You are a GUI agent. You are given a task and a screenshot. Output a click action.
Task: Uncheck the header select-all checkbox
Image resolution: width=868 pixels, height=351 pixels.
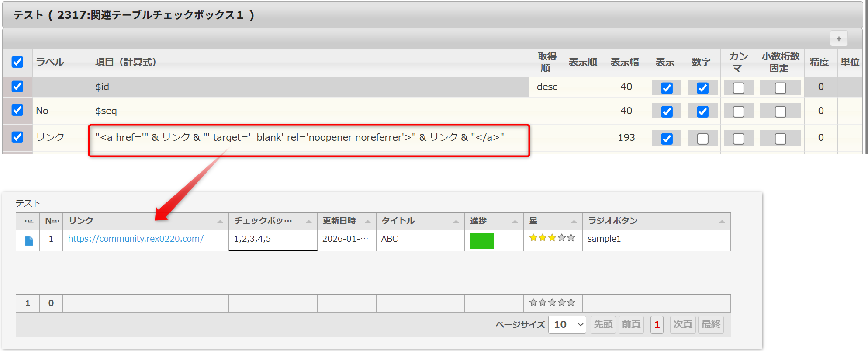(x=17, y=62)
